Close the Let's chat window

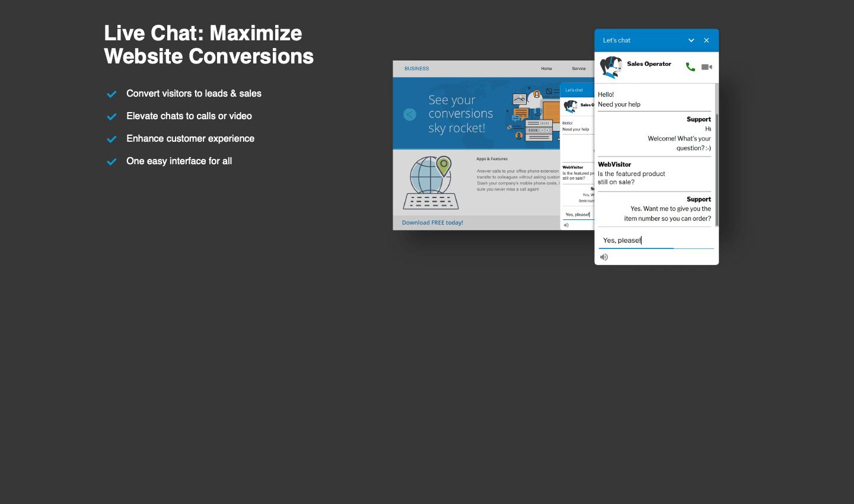pos(706,40)
